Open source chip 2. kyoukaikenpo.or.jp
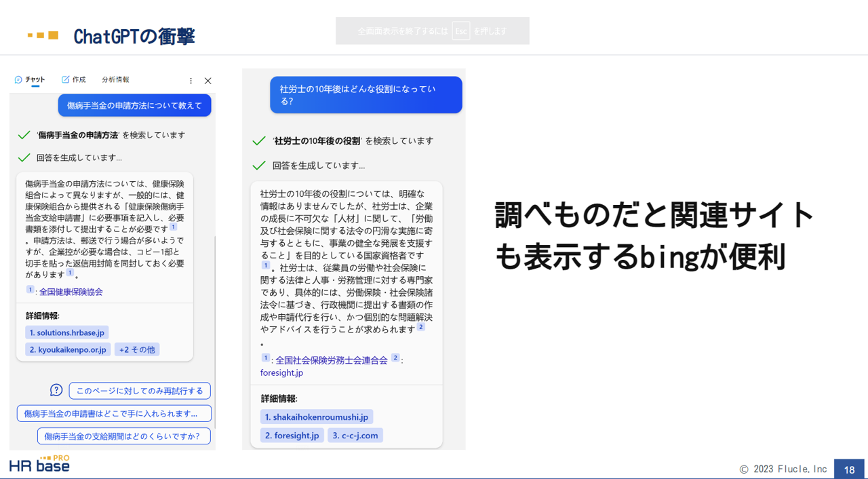The width and height of the screenshot is (868, 479). [x=68, y=349]
